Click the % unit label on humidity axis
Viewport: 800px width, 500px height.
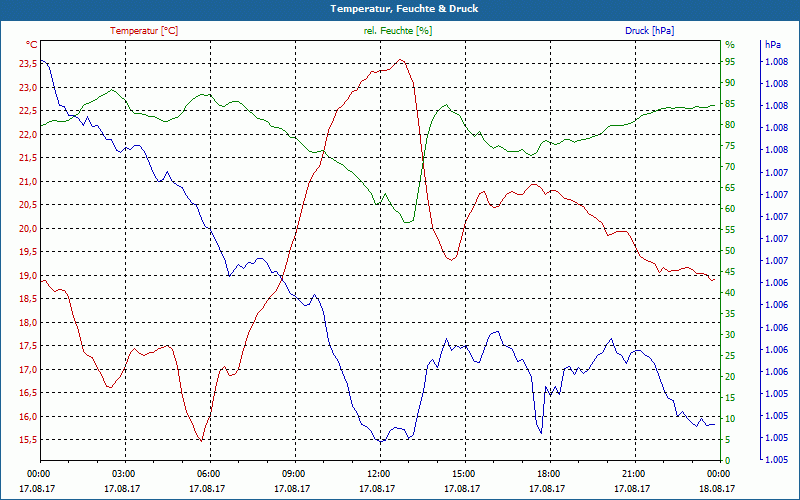click(x=730, y=44)
